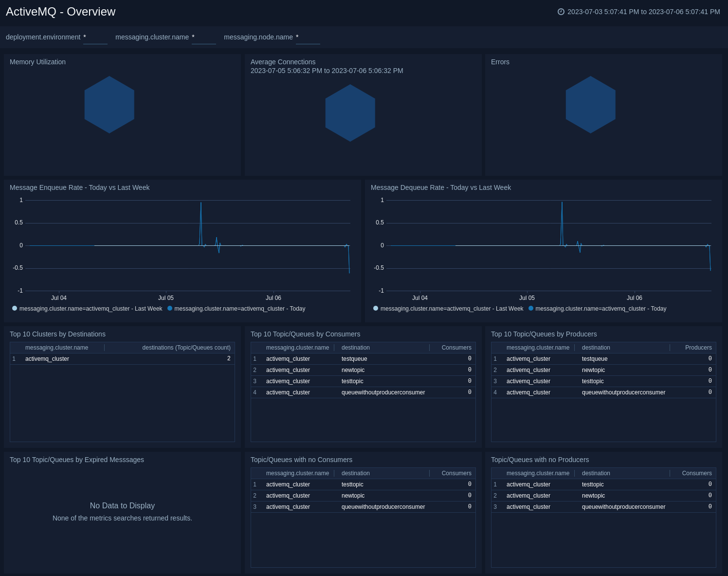Select the Message Dequeue Rate panel title

coord(441,187)
